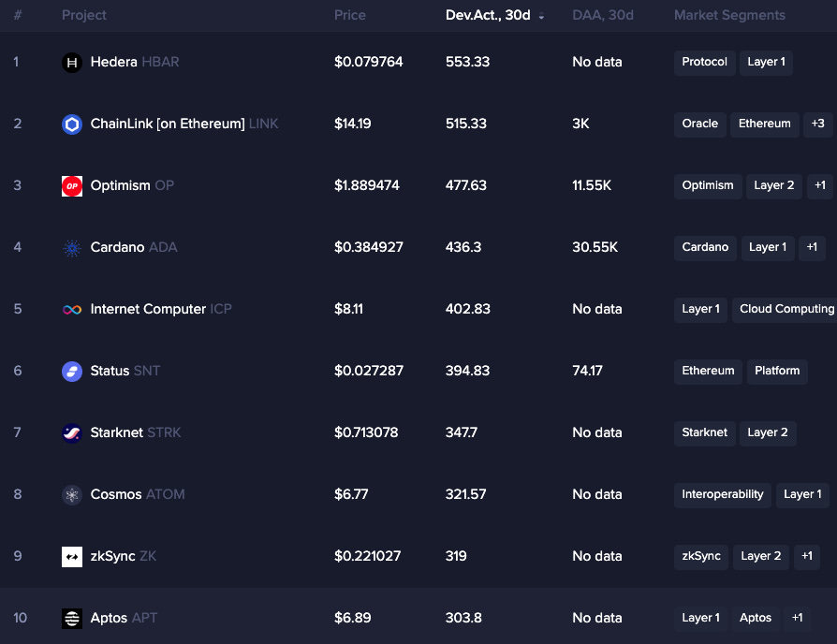
Task: Click the Cardano segment tag
Action: [705, 248]
